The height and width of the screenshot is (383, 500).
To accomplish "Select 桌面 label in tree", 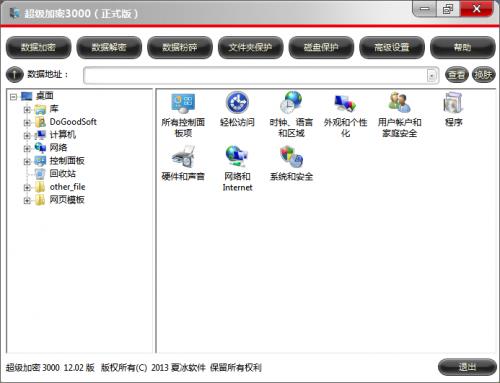I will (44, 96).
